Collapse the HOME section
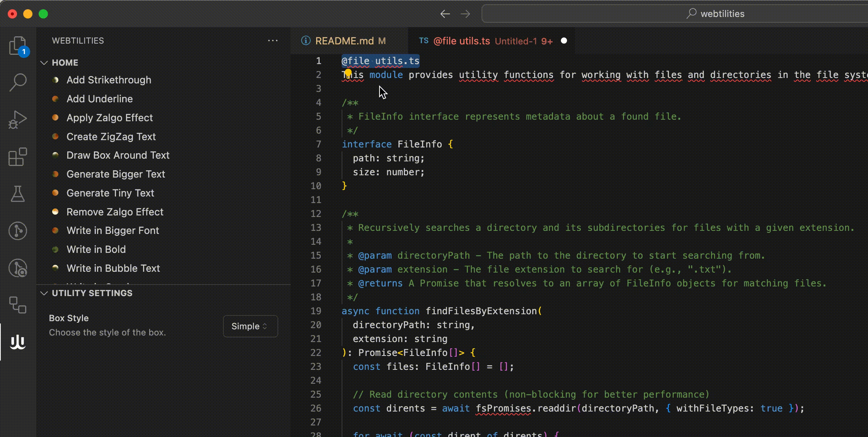Screen dimensions: 868x437 44,63
